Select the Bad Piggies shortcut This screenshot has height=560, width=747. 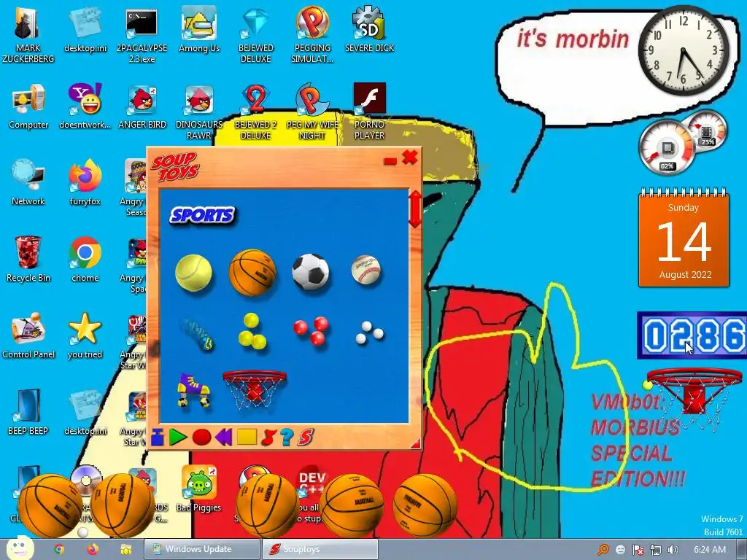point(198,489)
